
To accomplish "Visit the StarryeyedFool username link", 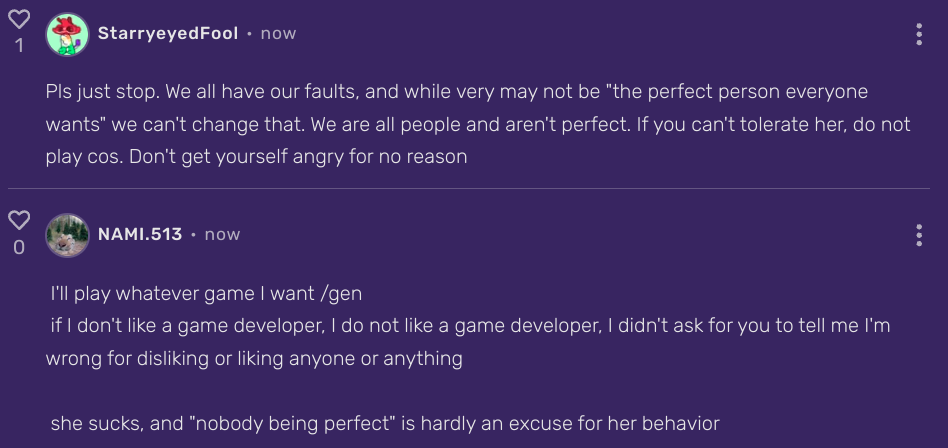I will pos(168,33).
